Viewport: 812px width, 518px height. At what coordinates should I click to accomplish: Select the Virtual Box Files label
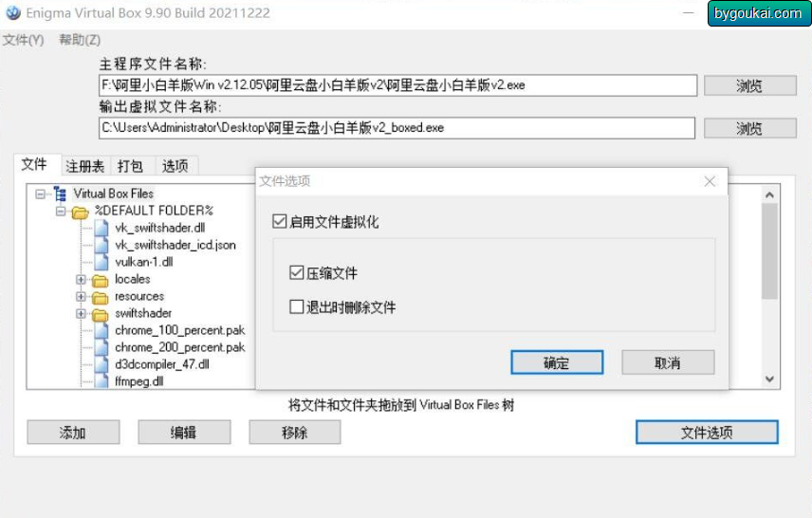(114, 194)
